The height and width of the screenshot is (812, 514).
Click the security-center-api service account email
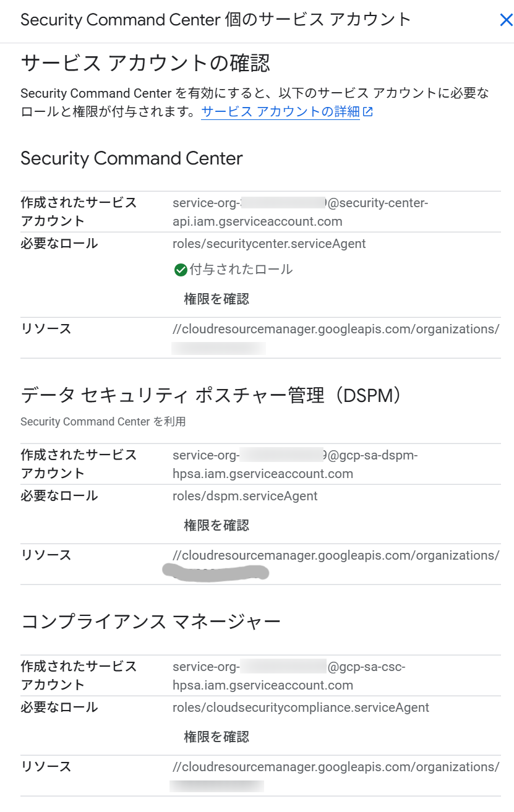pos(300,212)
